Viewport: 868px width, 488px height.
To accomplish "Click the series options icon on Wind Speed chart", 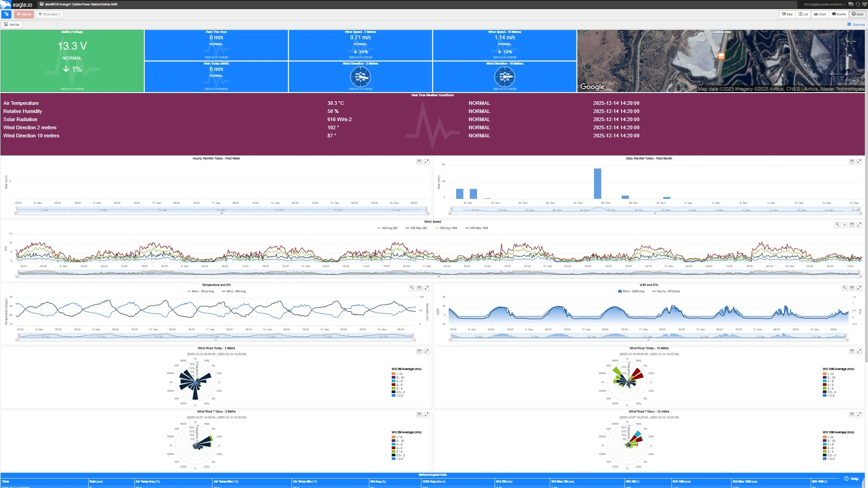I will (844, 225).
